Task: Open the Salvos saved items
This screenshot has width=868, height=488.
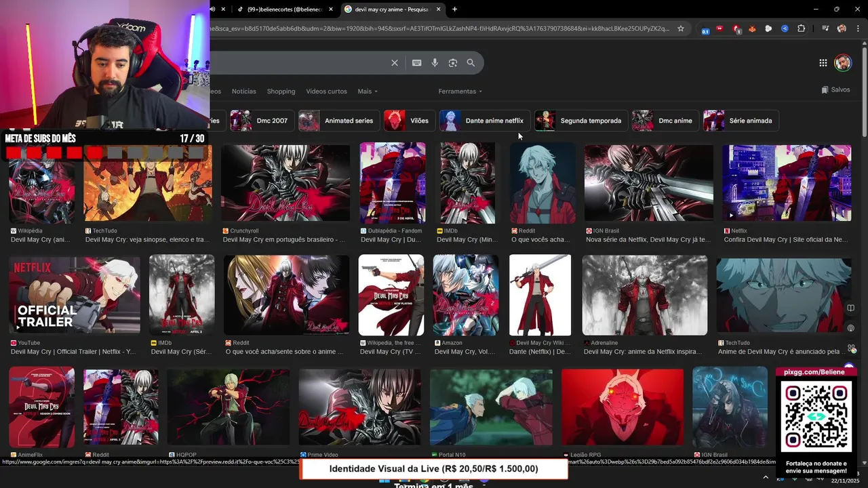Action: click(835, 89)
